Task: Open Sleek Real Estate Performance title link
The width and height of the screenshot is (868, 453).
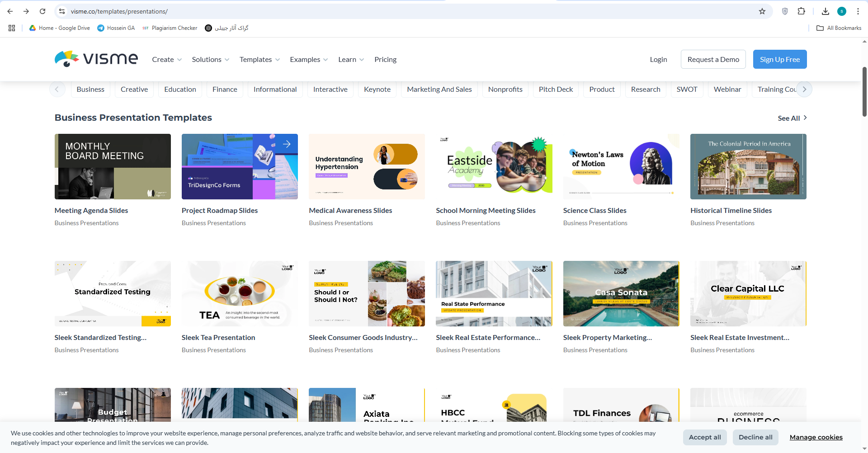Action: 488,338
